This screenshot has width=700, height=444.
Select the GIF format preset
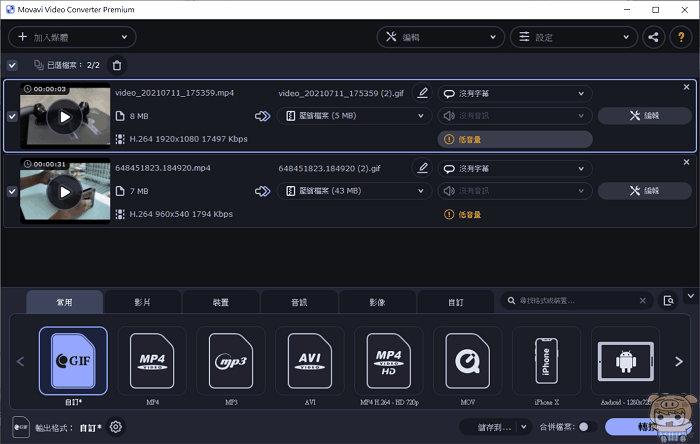coord(73,361)
